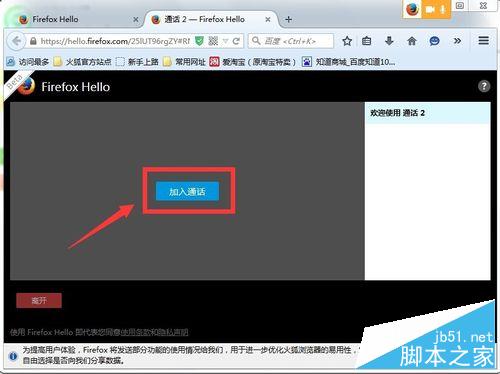Close the 通话 2 tab
Screen dimensions: 500x374
click(x=268, y=20)
